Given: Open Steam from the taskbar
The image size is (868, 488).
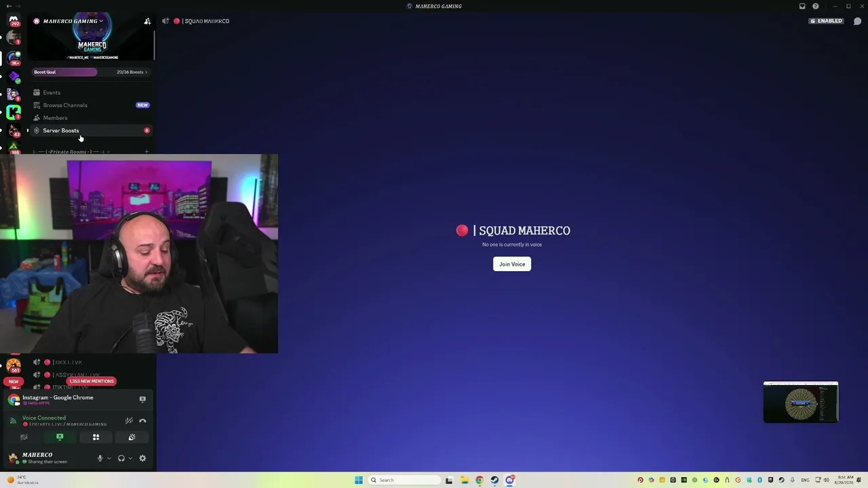Looking at the screenshot, I should tap(494, 480).
